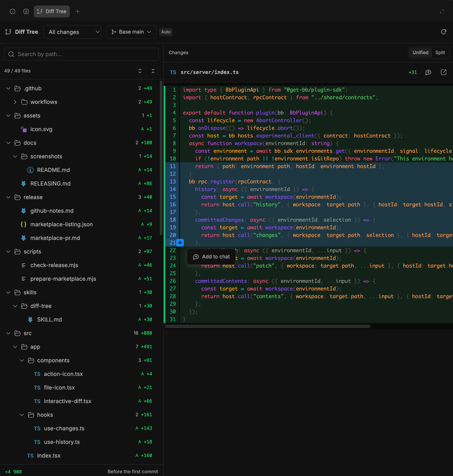Click expand-all icon in the files header
This screenshot has width=453, height=476.
pyautogui.click(x=140, y=71)
